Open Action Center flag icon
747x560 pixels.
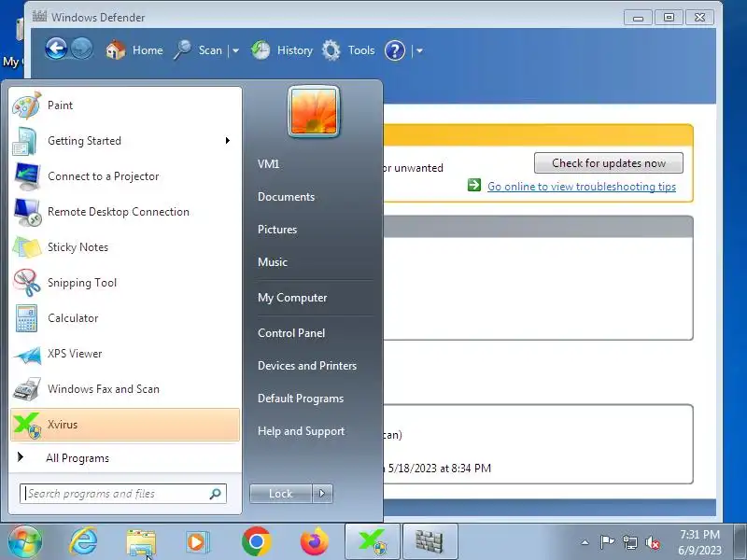tap(607, 542)
